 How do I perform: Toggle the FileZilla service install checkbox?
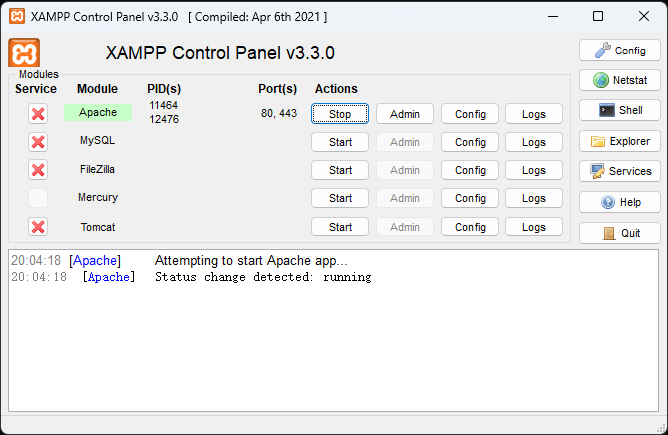[x=38, y=170]
